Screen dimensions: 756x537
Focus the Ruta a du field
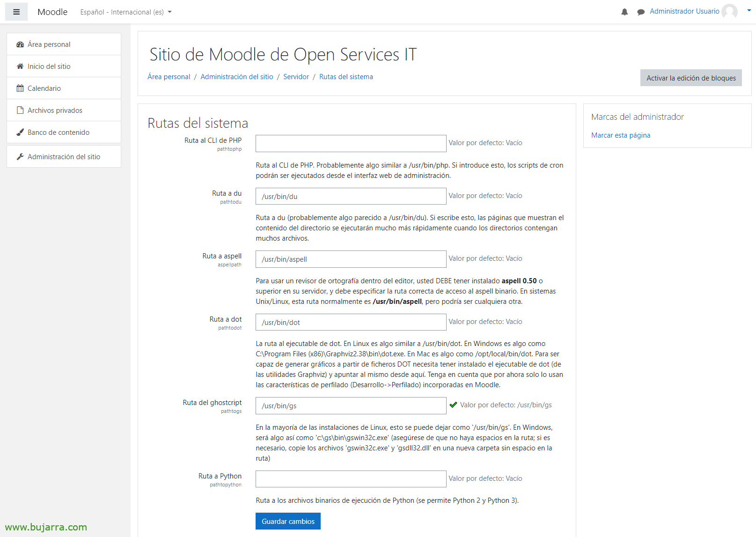coord(351,197)
